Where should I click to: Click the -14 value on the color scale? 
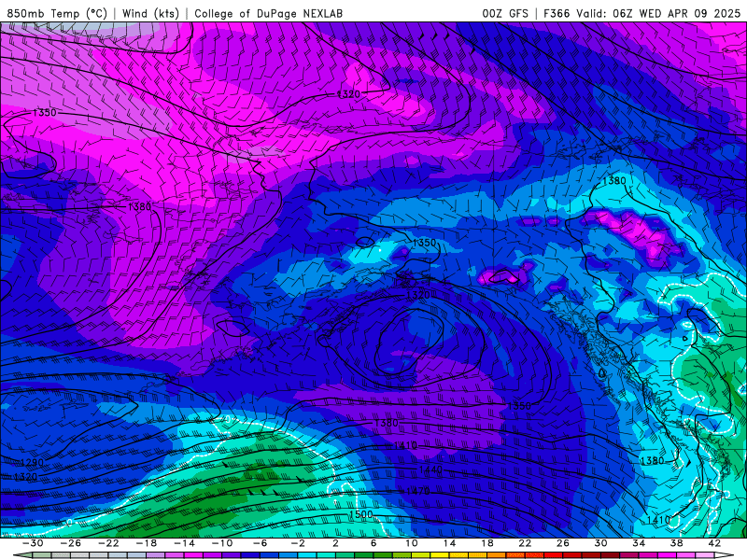click(x=184, y=543)
